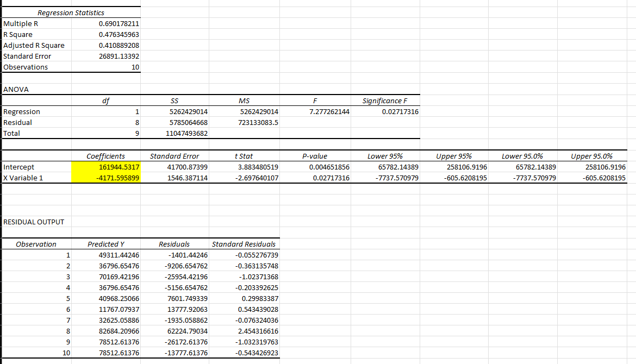Click the Adjusted R Square label

(x=33, y=45)
